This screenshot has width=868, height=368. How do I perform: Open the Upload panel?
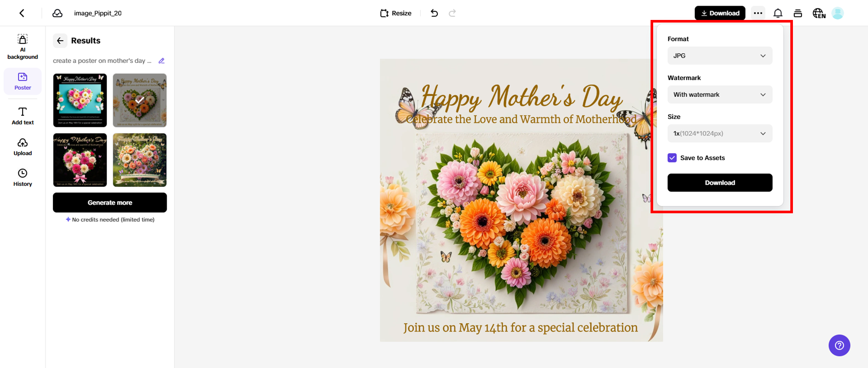click(23, 147)
